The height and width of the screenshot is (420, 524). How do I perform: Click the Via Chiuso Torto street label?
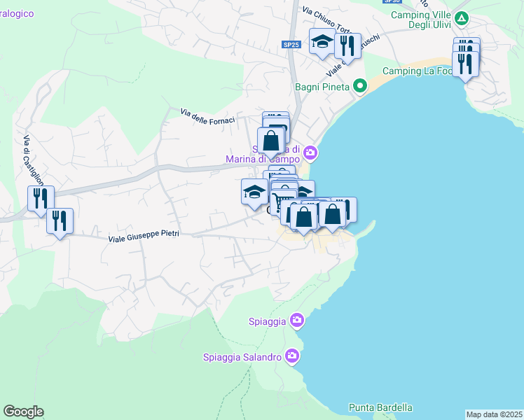click(326, 20)
